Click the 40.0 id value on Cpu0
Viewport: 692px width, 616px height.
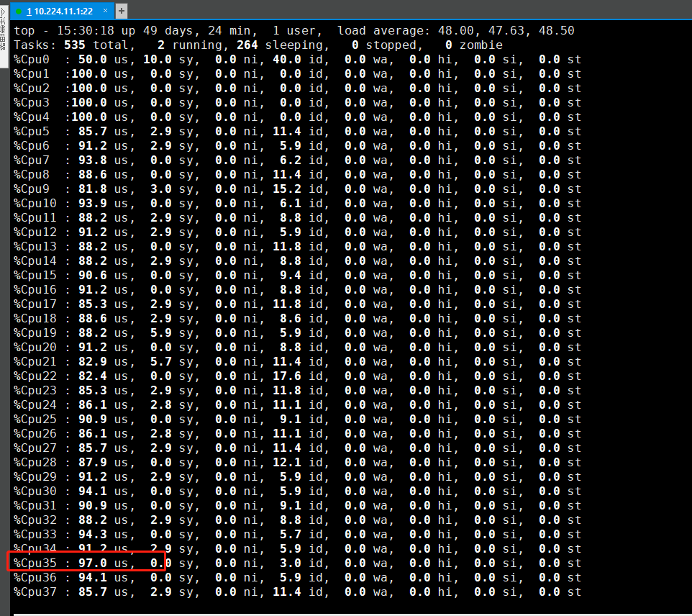click(287, 60)
